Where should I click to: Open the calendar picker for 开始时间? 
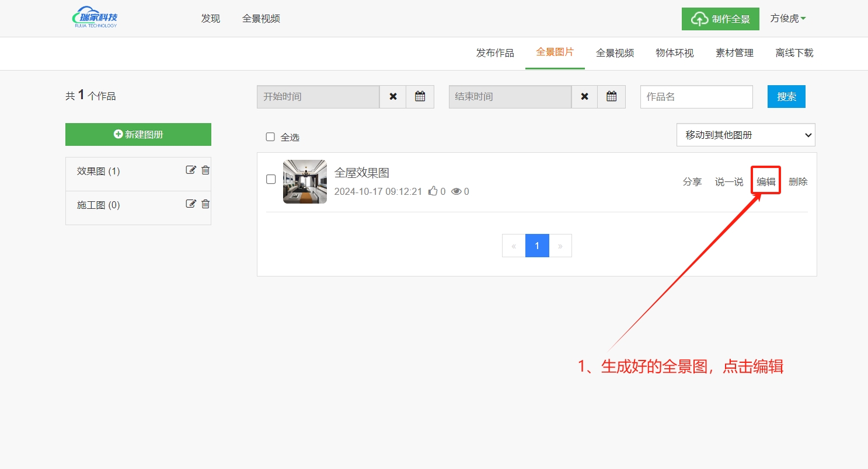click(x=420, y=97)
